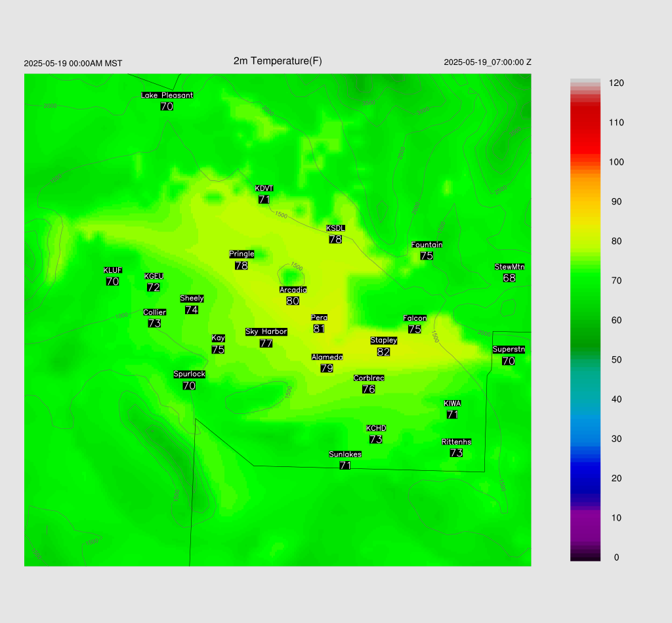The image size is (672, 623).
Task: Select the 72 reading under KGEU
Action: pyautogui.click(x=154, y=287)
